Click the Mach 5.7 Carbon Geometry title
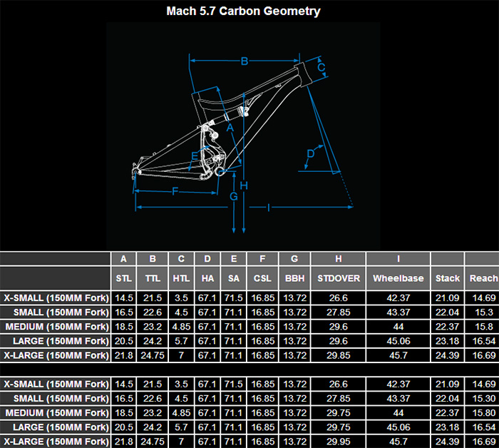This screenshot has width=499, height=448. [x=243, y=11]
